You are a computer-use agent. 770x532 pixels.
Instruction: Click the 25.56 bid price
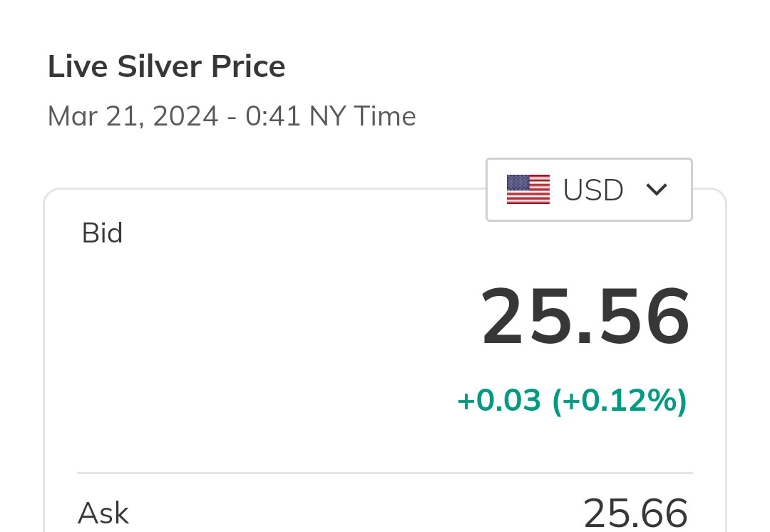point(585,316)
